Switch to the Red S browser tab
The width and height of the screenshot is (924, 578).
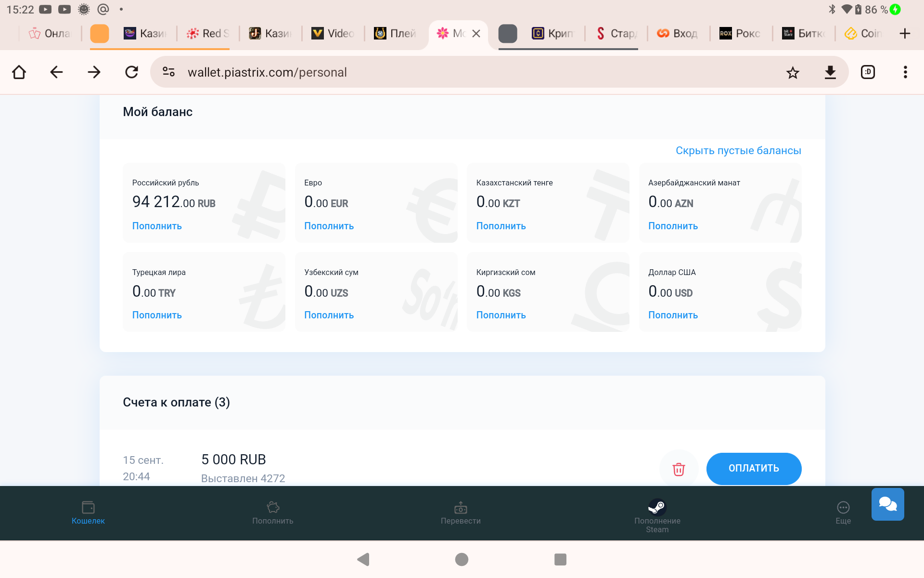208,34
